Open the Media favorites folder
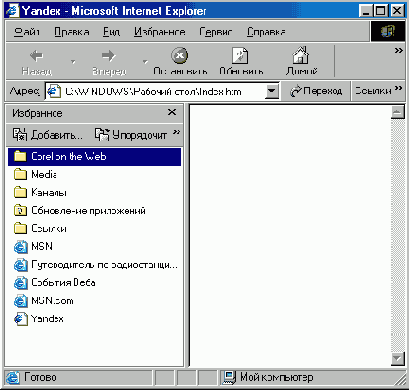The height and width of the screenshot is (390, 409). (x=35, y=174)
